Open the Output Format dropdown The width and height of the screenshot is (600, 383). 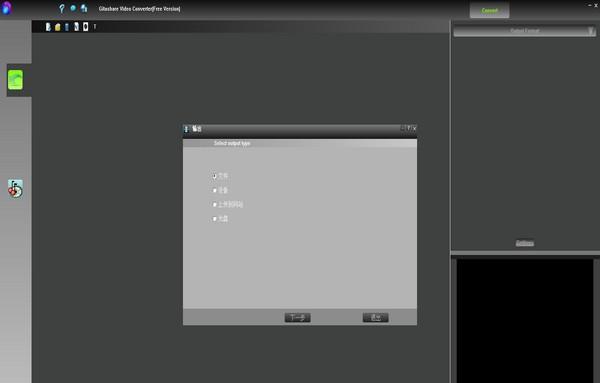tap(524, 31)
